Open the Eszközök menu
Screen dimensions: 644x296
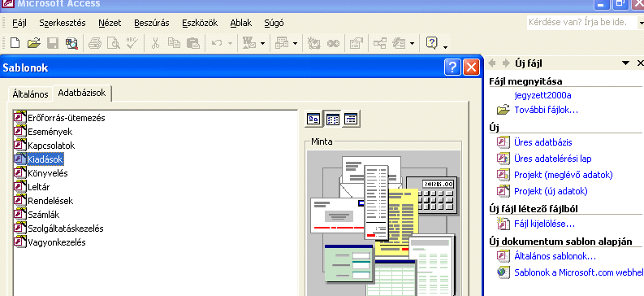tap(200, 23)
